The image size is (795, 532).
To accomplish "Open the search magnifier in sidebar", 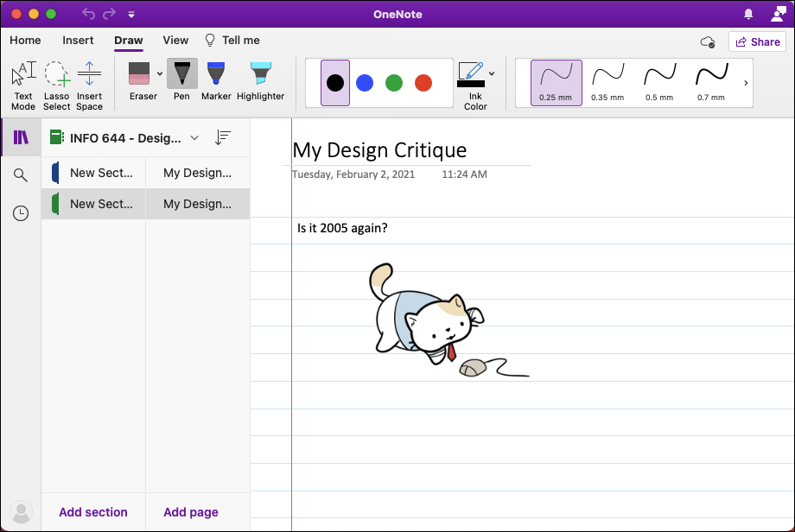I will pyautogui.click(x=20, y=175).
